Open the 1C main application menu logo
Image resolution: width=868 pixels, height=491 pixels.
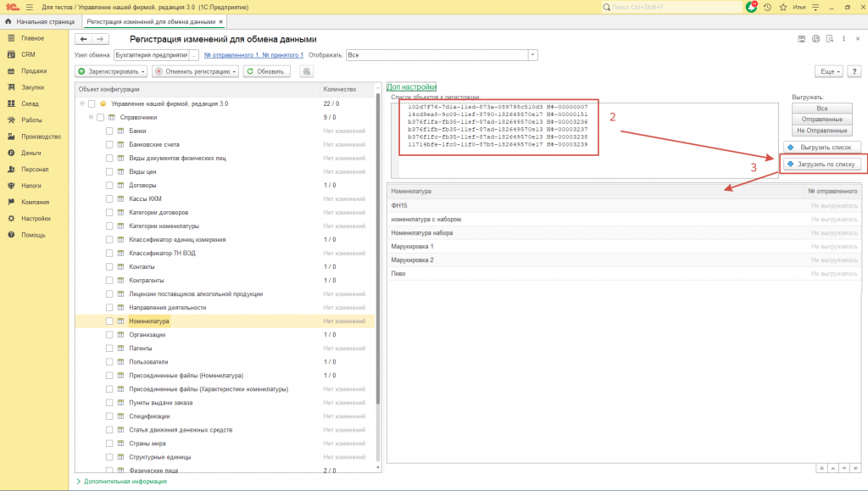[12, 7]
